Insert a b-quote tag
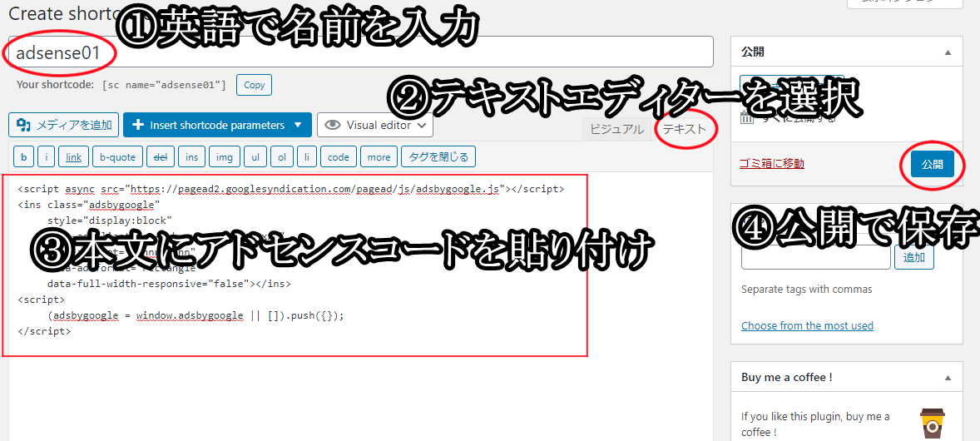Screen dimensions: 980x441 point(118,157)
